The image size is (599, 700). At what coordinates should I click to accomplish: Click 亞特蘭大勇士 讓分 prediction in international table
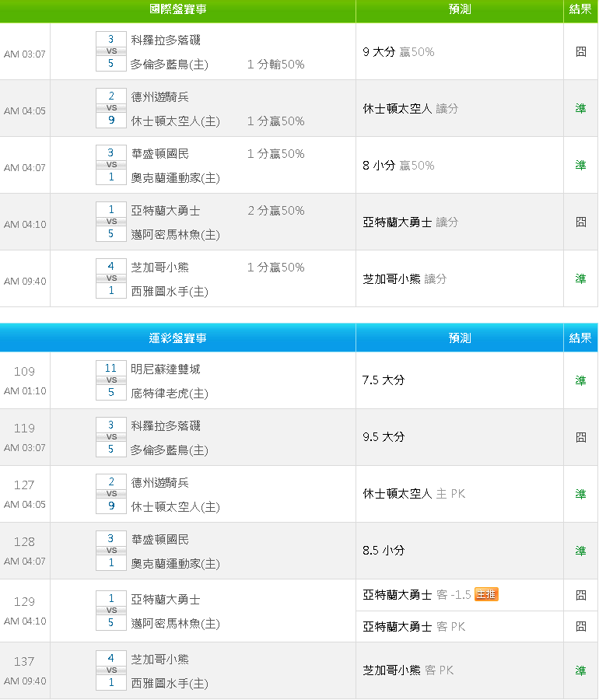(x=410, y=222)
